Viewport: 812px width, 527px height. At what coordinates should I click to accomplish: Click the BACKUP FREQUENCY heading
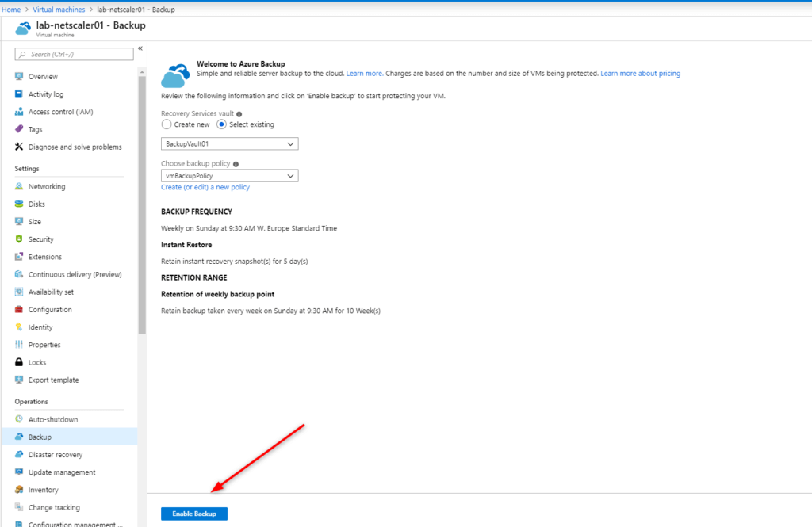pos(197,212)
